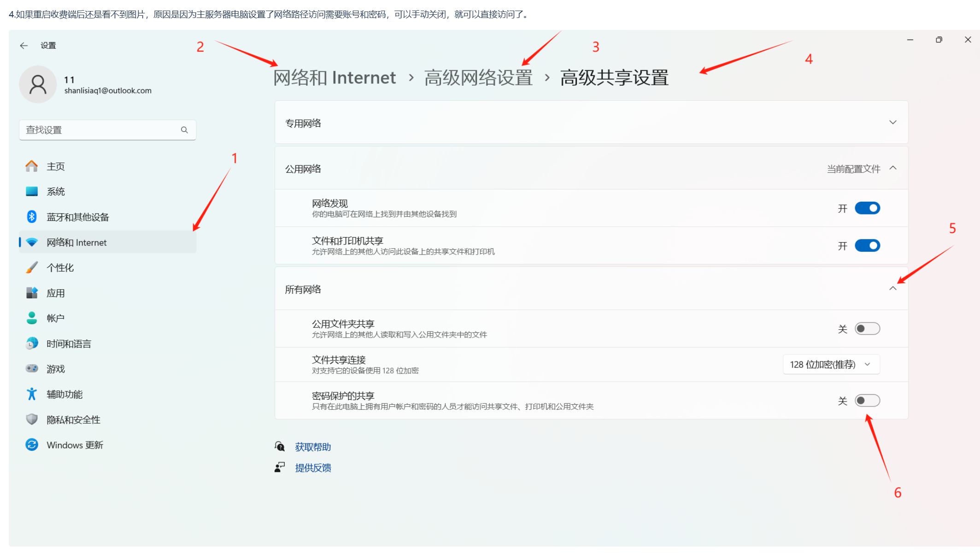Enable the 公用文件夹共享 switch
980x559 pixels.
(868, 329)
